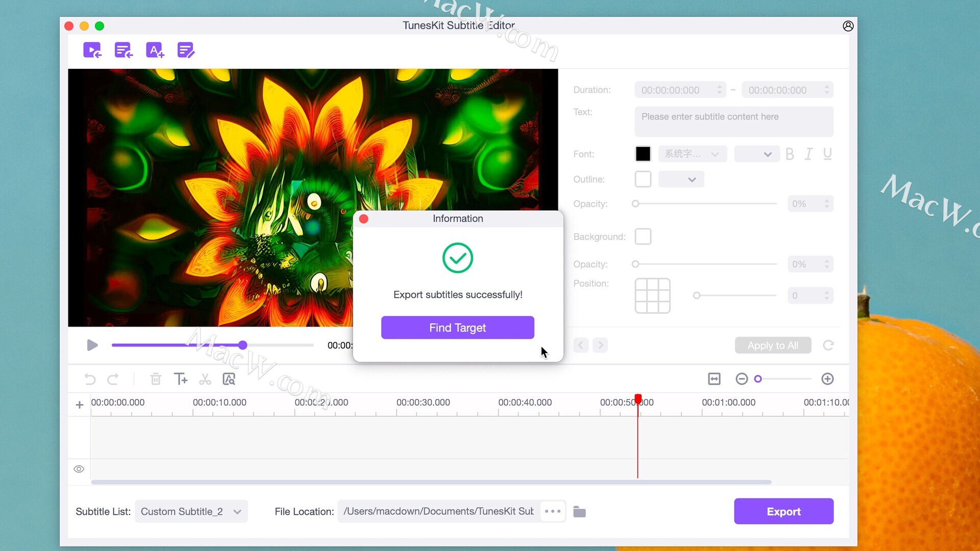Click the edit subtitle list icon
Image resolution: width=980 pixels, height=551 pixels.
(x=186, y=50)
